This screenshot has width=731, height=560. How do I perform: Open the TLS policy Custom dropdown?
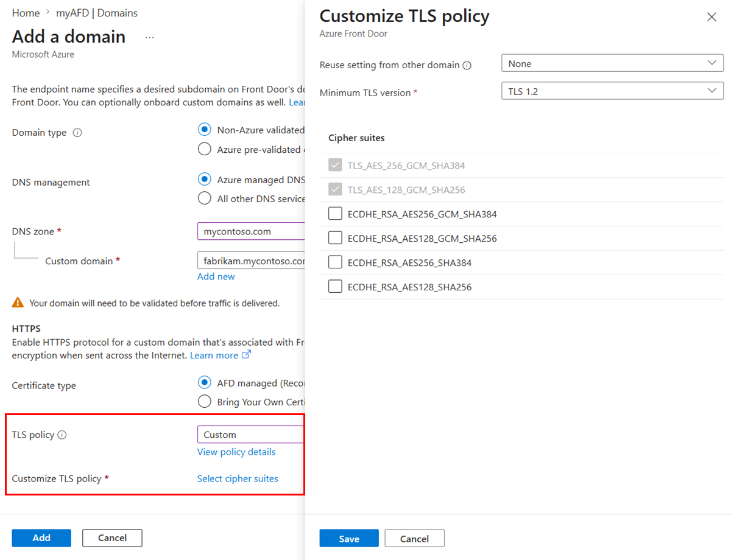click(x=251, y=435)
